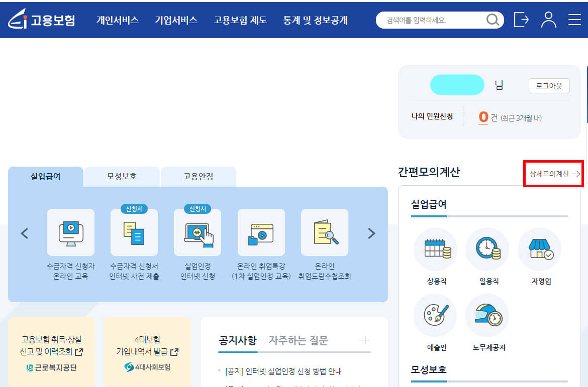Click the left carousel arrow
This screenshot has width=588, height=387.
tap(25, 233)
